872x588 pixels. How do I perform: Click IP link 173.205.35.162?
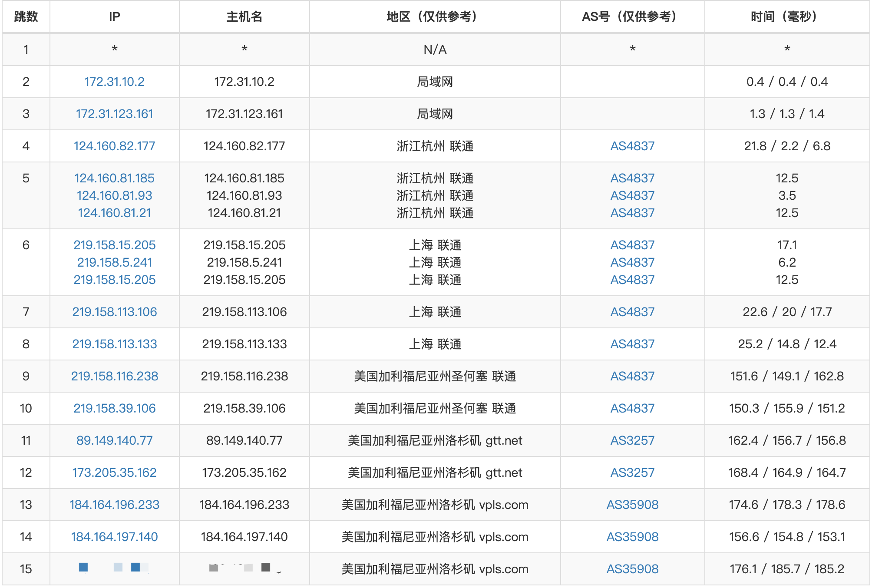[x=114, y=472]
